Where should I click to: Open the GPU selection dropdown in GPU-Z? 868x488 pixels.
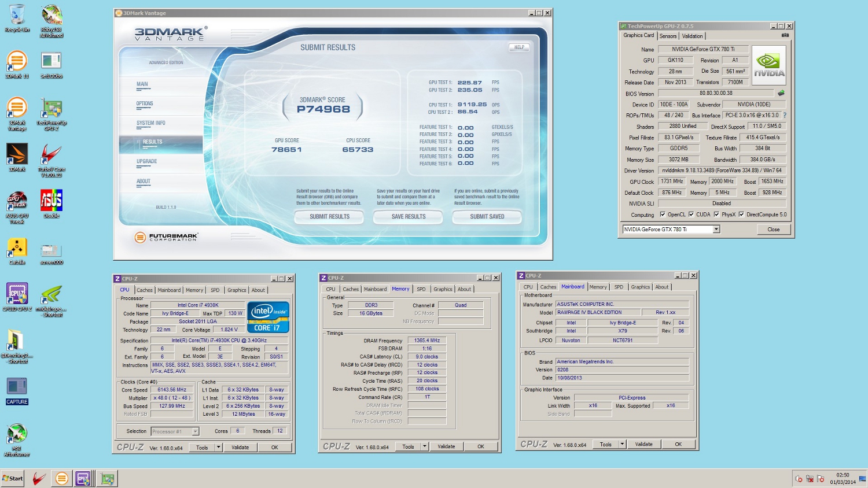(x=716, y=230)
